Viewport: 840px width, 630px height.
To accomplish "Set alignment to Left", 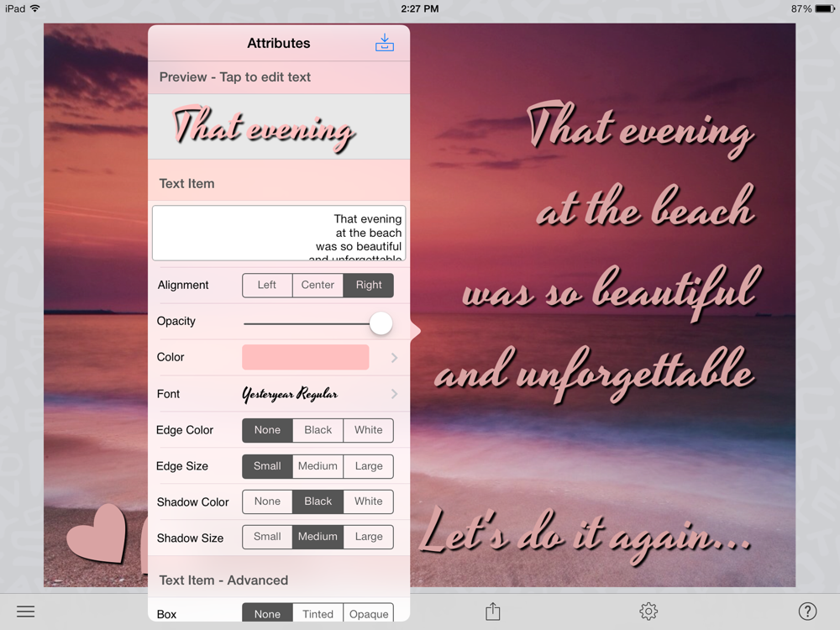I will [x=267, y=285].
